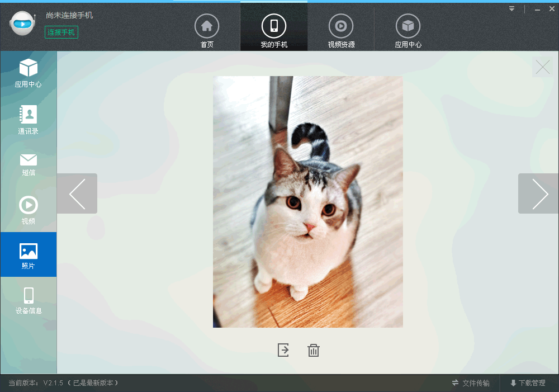559x392 pixels.
Task: Open the 通讯录 contacts section
Action: (29, 120)
